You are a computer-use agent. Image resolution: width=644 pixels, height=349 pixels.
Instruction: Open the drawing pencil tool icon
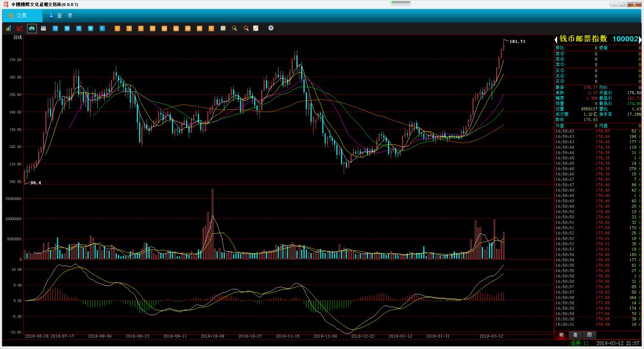(256, 29)
